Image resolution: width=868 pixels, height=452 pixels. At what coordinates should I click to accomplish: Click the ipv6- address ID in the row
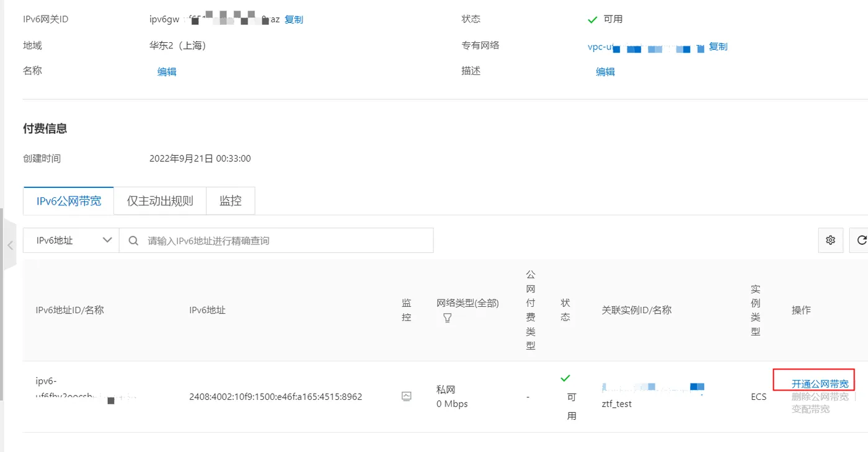86,389
